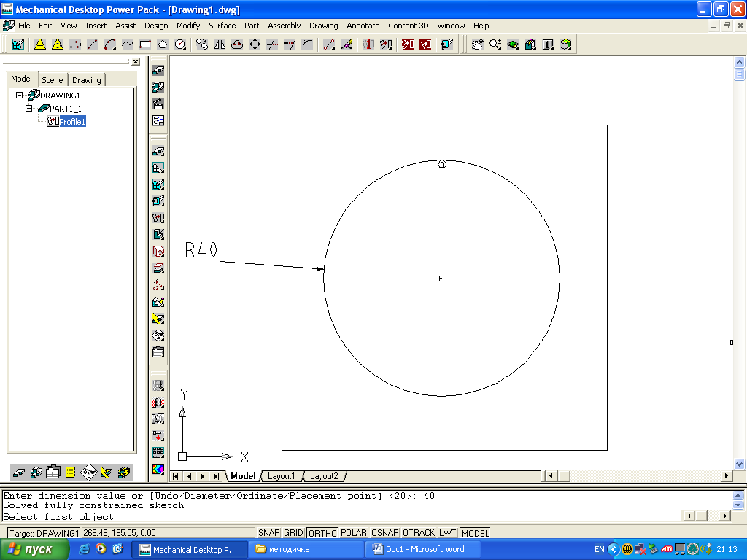Click the EN language indicator
Viewport: 747px width, 560px height.
[x=600, y=549]
